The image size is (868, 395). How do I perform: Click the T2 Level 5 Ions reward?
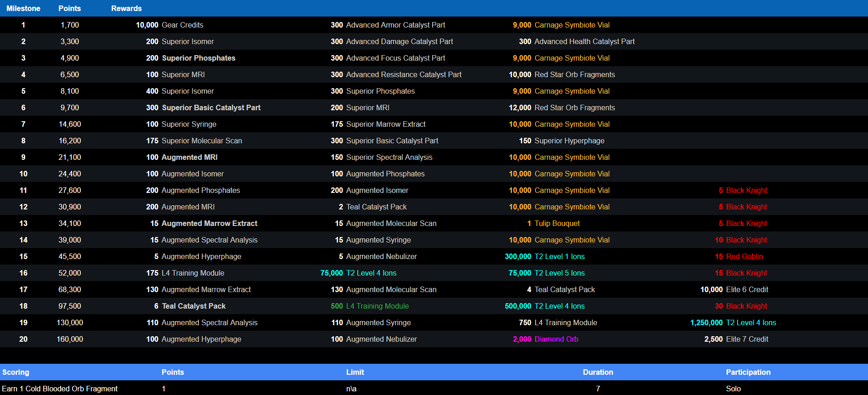coord(559,273)
